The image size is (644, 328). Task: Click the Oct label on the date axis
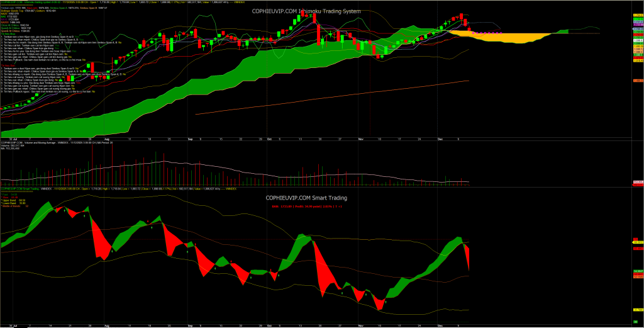(x=269, y=137)
